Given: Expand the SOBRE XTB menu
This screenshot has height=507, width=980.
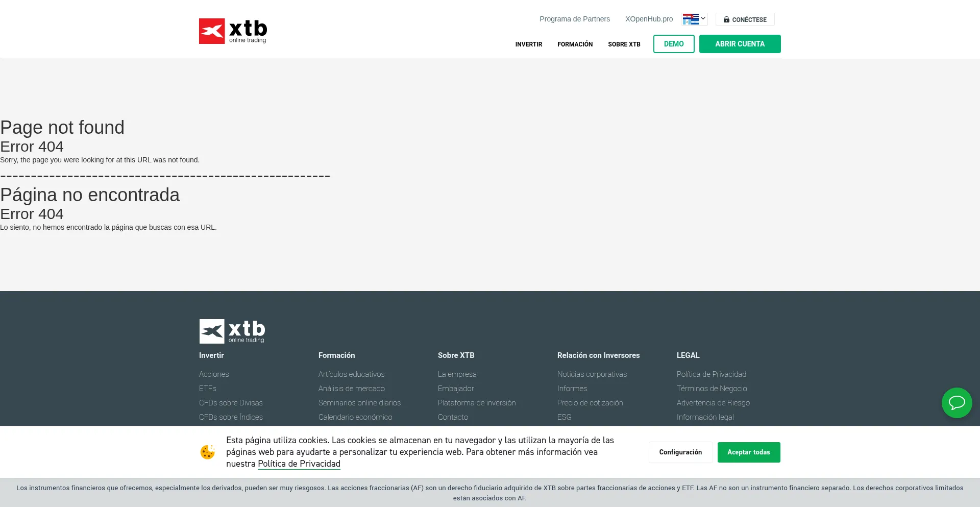Looking at the screenshot, I should [624, 44].
